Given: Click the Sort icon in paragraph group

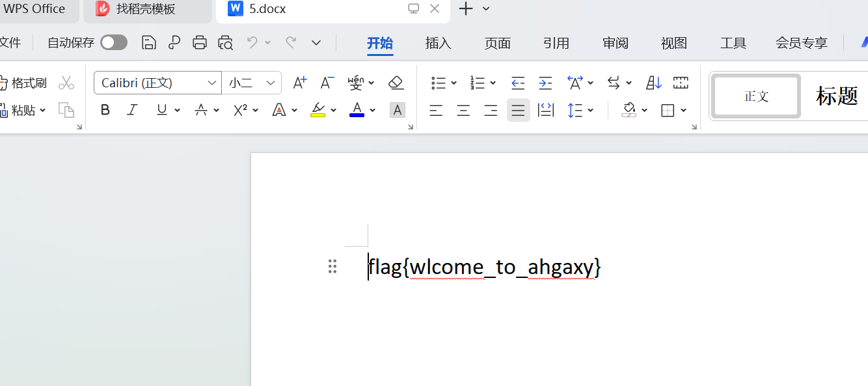Looking at the screenshot, I should (653, 83).
